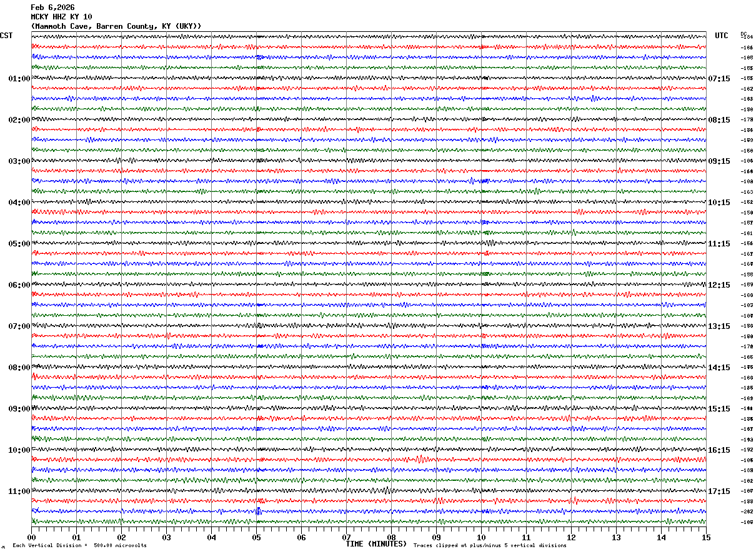The image size is (756, 554).
Task: Click minute tick label "04" on time axis
Action: pyautogui.click(x=212, y=537)
